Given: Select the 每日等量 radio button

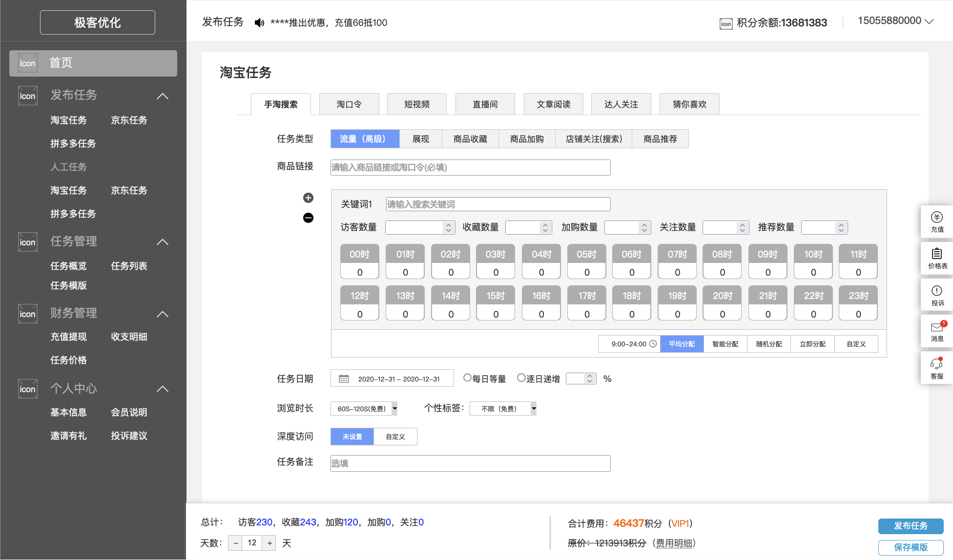Looking at the screenshot, I should click(467, 378).
